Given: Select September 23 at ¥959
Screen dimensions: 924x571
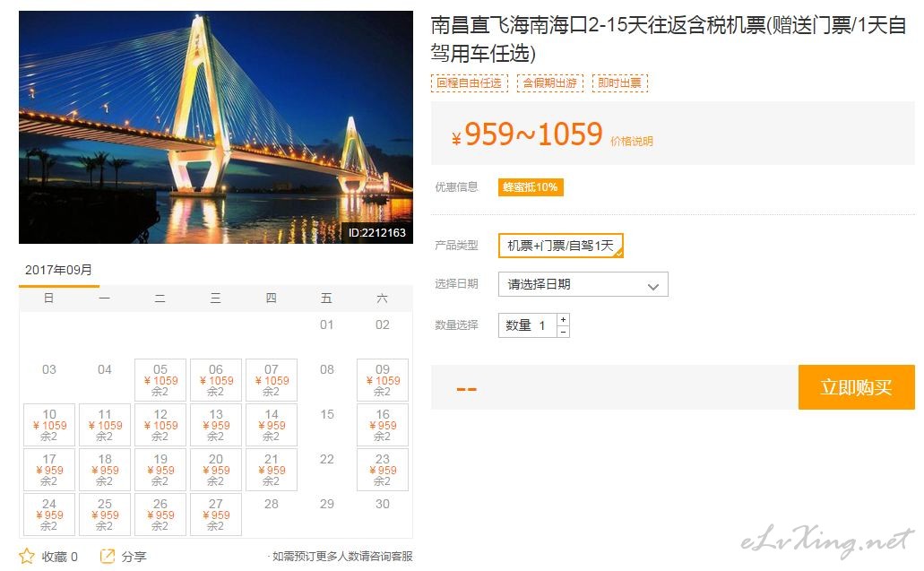Looking at the screenshot, I should [383, 470].
